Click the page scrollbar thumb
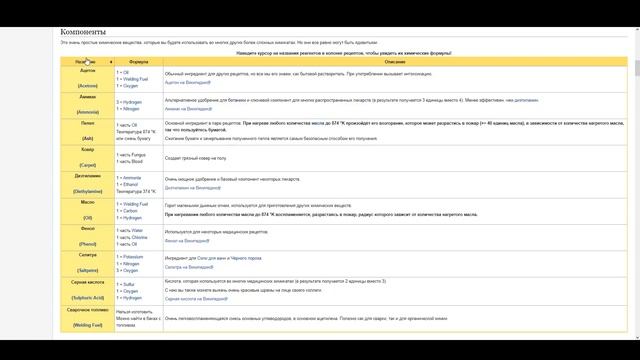Image resolution: width=640 pixels, height=360 pixels. pos(637,67)
